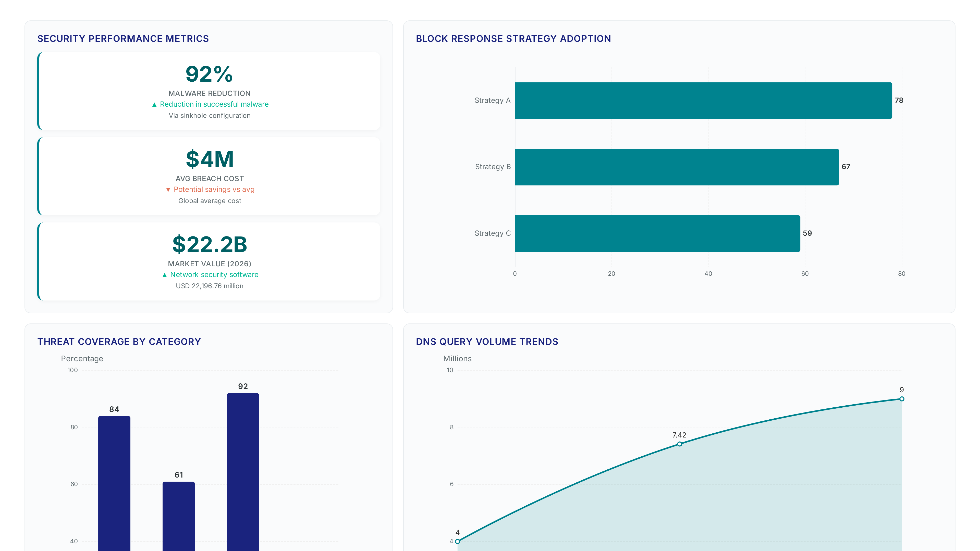Click 'USD 22,196.76 million' text
Viewport: 980px width, 551px height.
point(210,286)
